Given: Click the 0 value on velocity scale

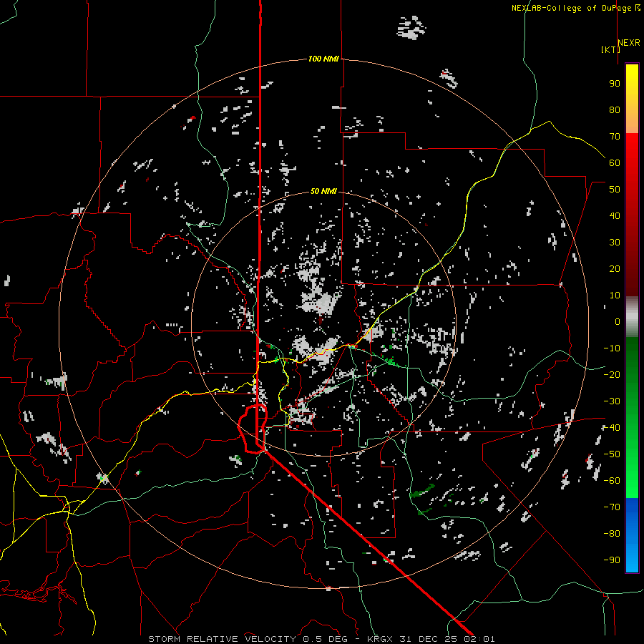Looking at the screenshot, I should point(618,322).
